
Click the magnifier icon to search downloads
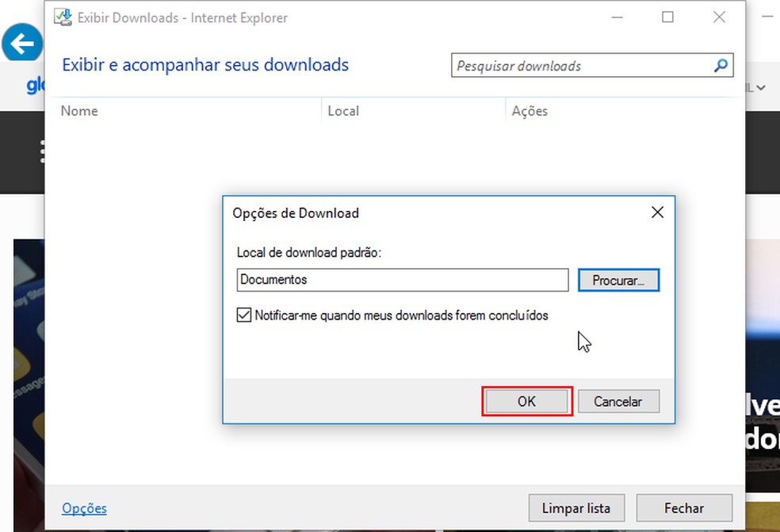[x=721, y=66]
